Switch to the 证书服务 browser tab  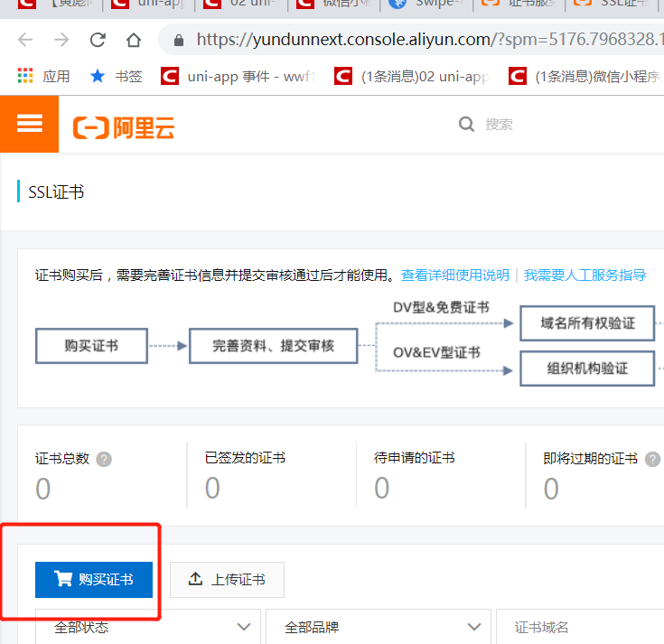click(x=519, y=5)
